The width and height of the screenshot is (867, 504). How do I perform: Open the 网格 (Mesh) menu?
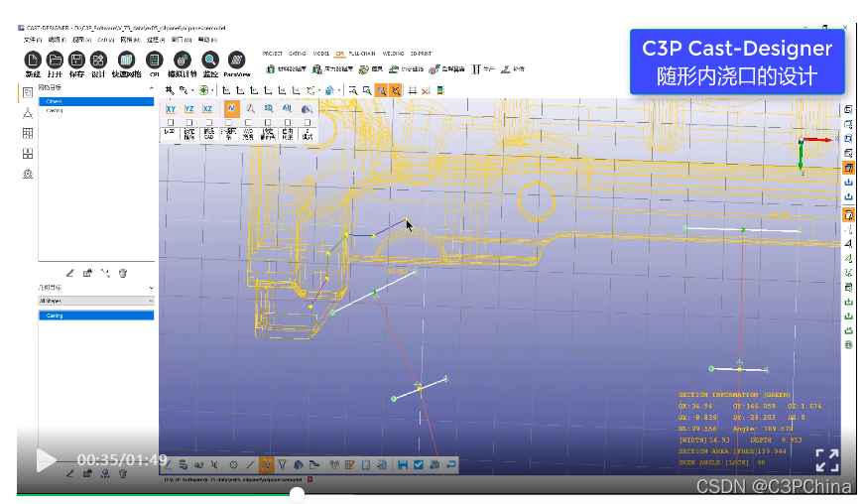[x=130, y=40]
